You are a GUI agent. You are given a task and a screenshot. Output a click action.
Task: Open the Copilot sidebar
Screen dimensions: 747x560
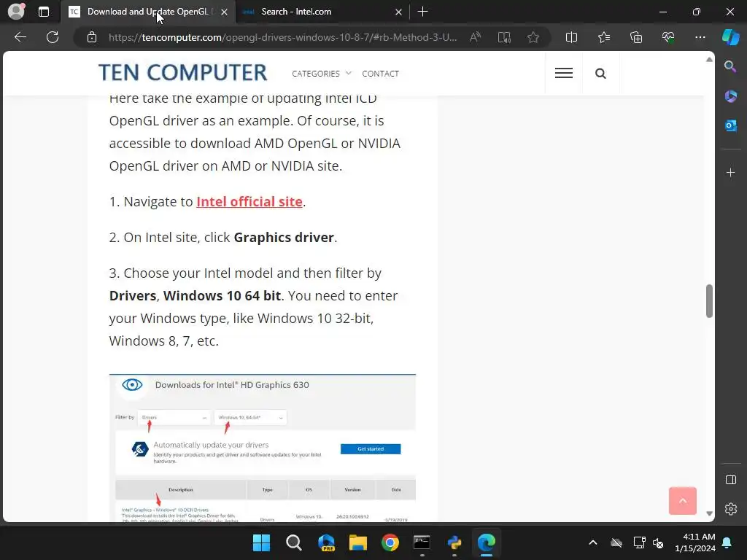click(730, 37)
